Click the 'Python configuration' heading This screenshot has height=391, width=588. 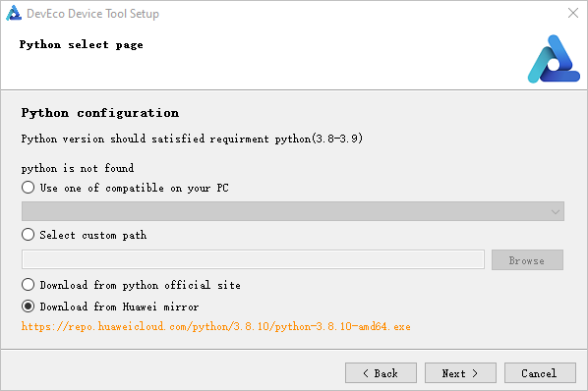(99, 113)
